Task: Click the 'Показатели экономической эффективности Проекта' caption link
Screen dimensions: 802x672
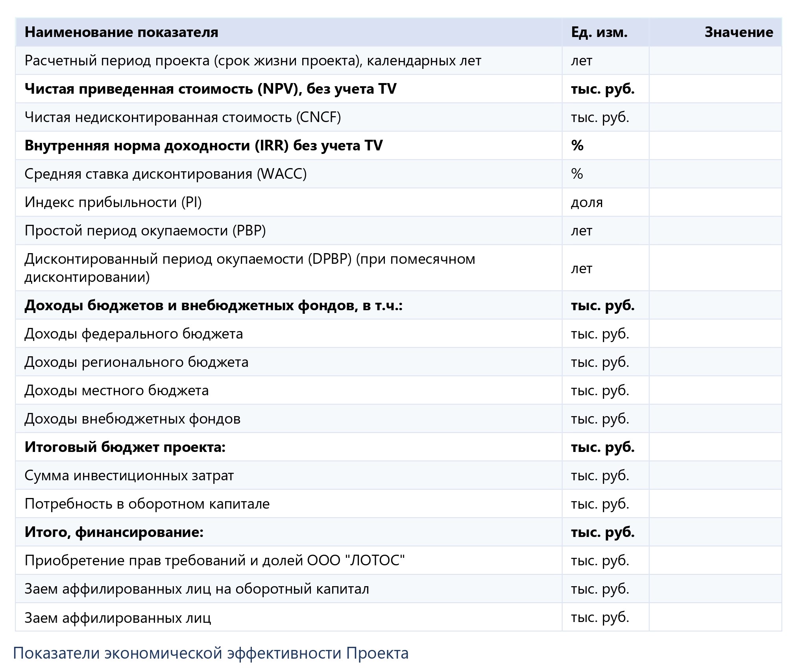Action: click(x=211, y=653)
